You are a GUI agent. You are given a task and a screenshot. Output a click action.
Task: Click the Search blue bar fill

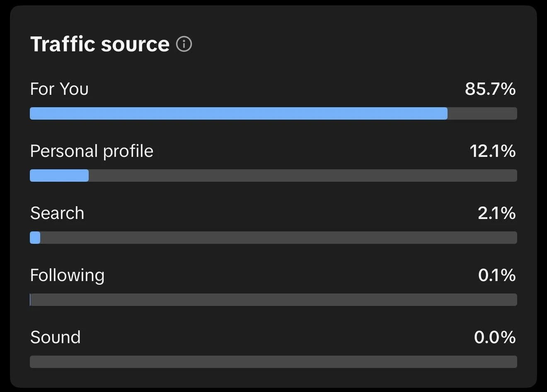point(35,238)
